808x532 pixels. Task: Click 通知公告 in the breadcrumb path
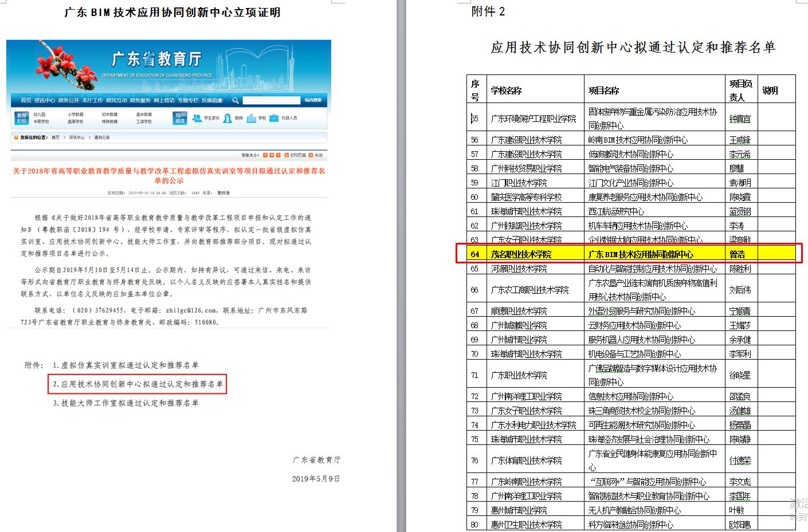pyautogui.click(x=102, y=138)
